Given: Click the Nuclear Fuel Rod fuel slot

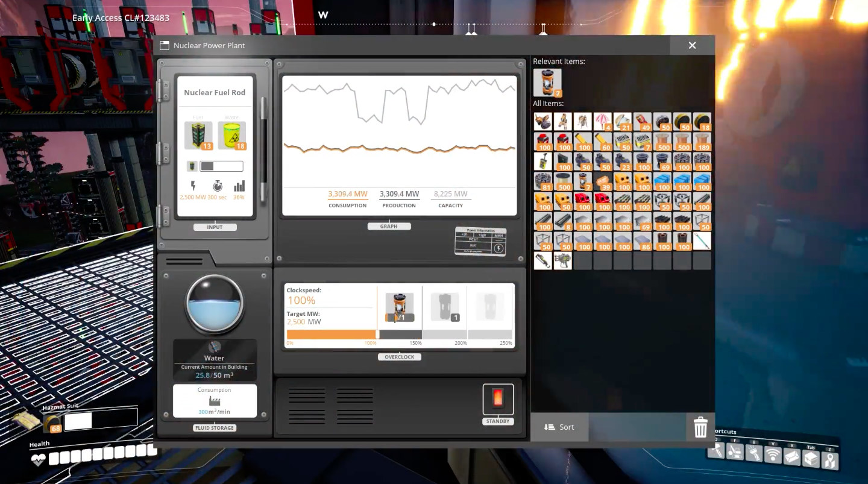Looking at the screenshot, I should click(198, 135).
